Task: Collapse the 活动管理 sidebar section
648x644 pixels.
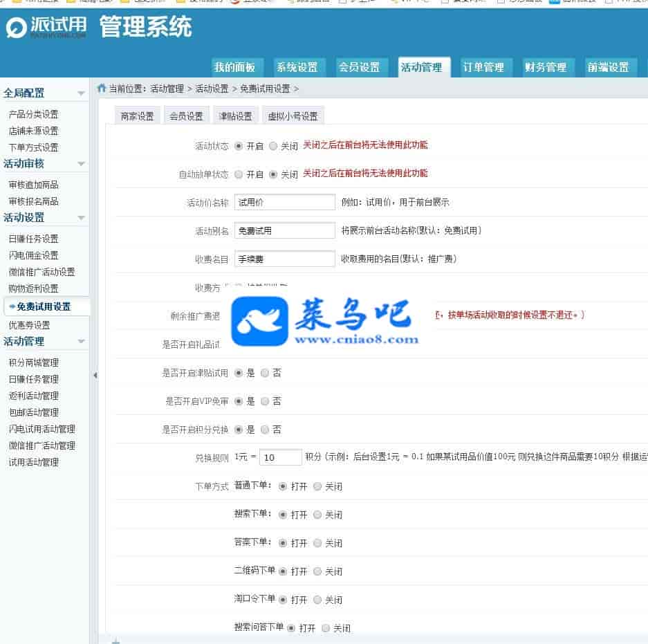Action: (x=81, y=342)
